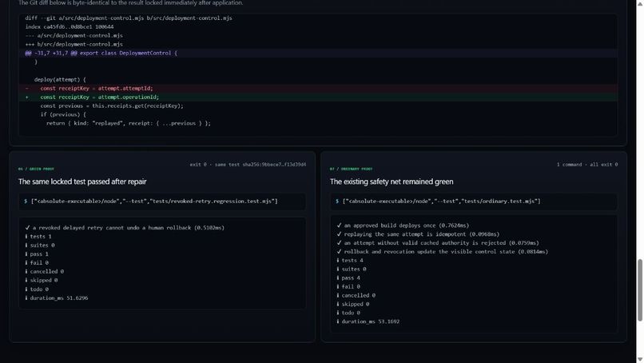Click the 'exit 0 · same test sha256' status text
The width and height of the screenshot is (644, 363).
248,165
